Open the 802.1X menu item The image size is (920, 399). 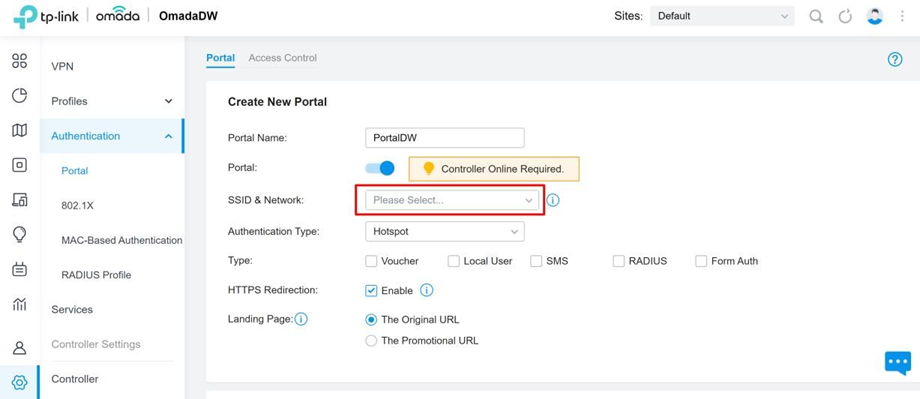pos(77,206)
